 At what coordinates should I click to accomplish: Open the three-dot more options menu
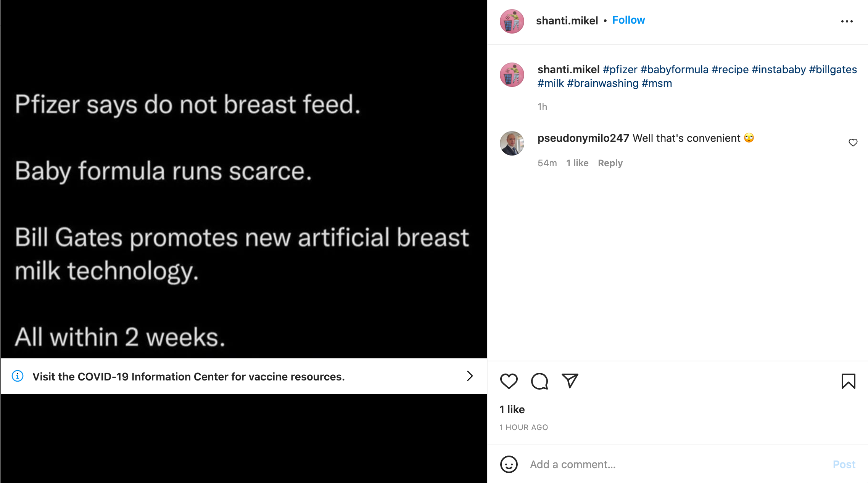pyautogui.click(x=847, y=21)
